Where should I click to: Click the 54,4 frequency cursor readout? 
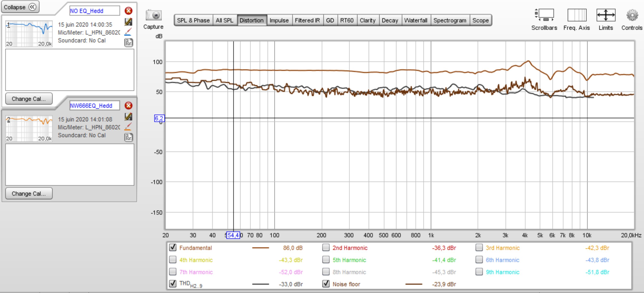point(233,235)
